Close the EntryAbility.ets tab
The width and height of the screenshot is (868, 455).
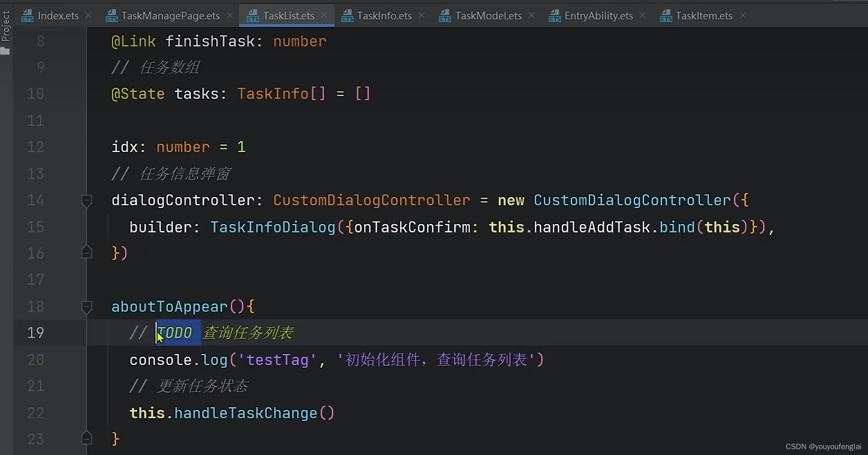(x=642, y=15)
